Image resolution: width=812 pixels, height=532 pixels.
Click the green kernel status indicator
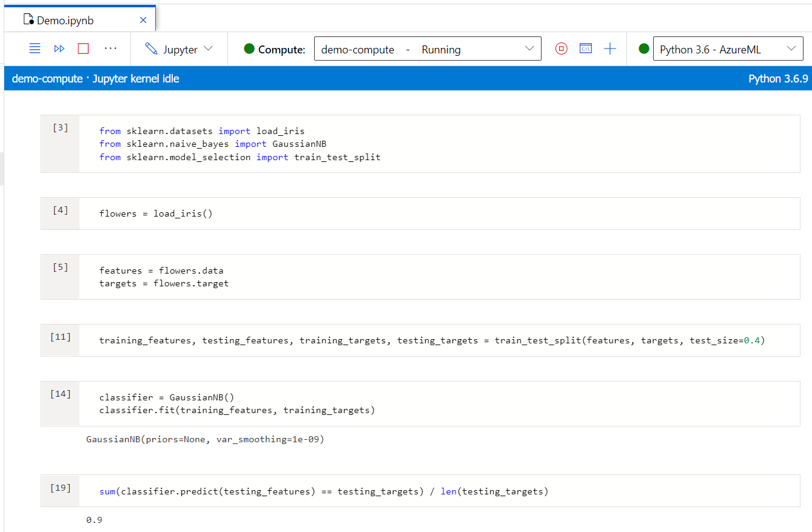tap(644, 49)
